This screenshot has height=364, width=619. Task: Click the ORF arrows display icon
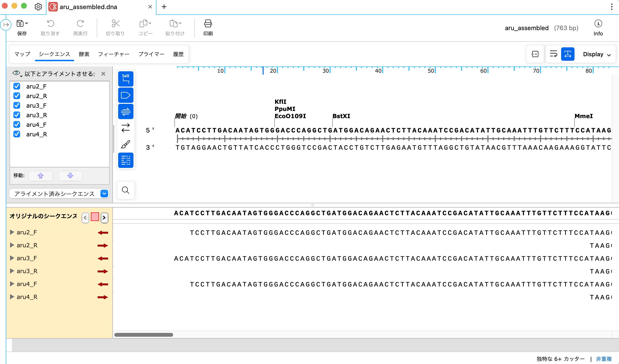[126, 127]
